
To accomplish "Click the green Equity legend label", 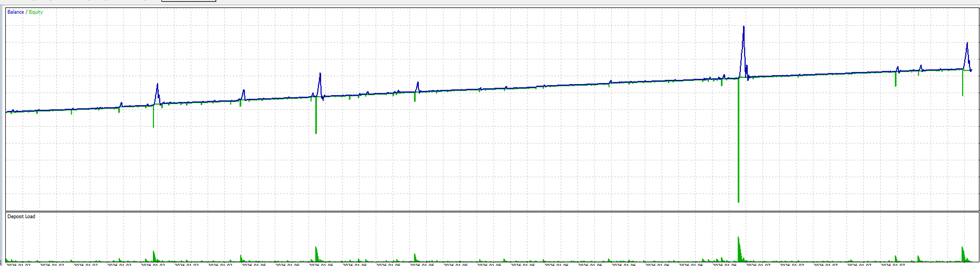I will [x=36, y=12].
